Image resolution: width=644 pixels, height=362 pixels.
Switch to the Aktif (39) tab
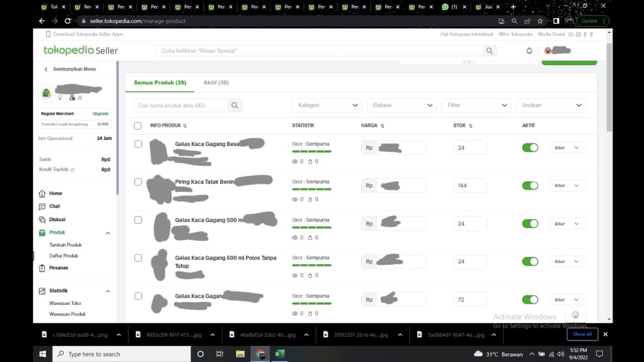tap(216, 82)
